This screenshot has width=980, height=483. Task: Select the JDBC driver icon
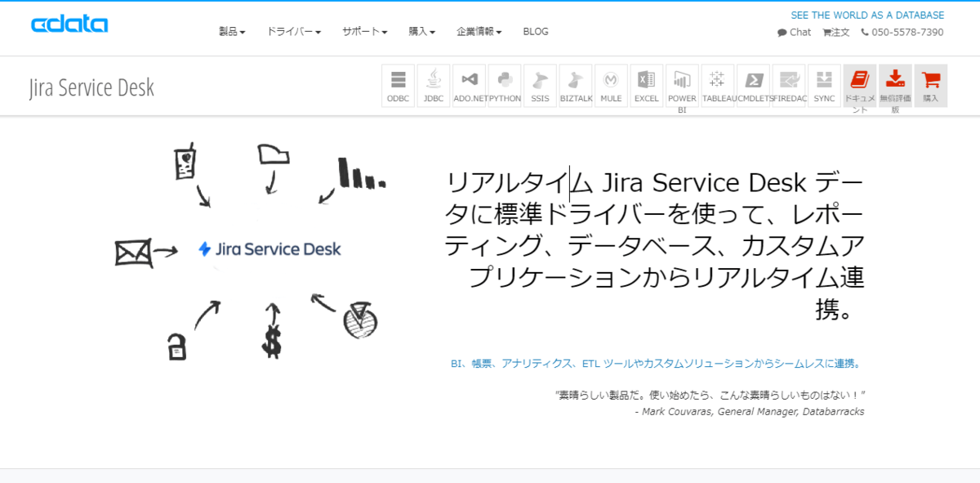click(434, 85)
